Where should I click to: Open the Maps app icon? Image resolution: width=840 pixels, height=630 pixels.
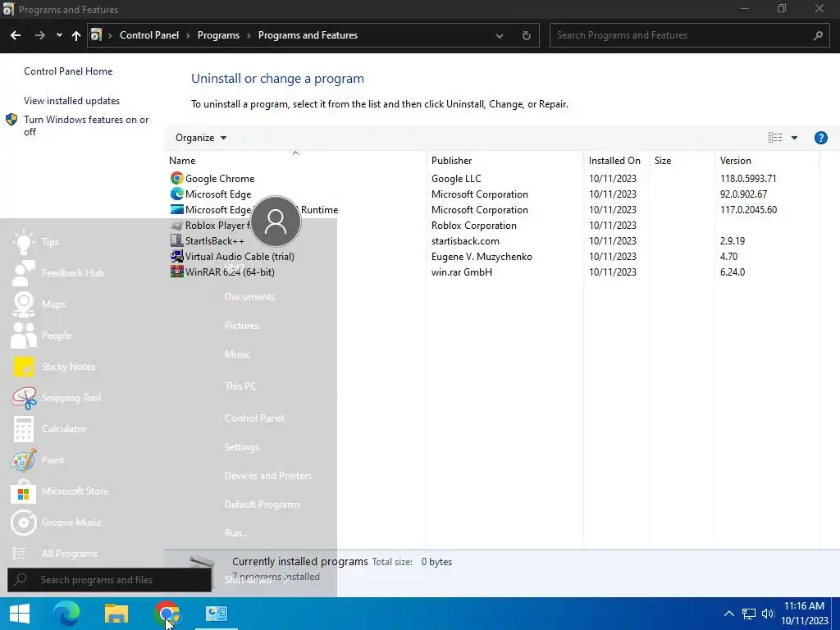pos(24,304)
